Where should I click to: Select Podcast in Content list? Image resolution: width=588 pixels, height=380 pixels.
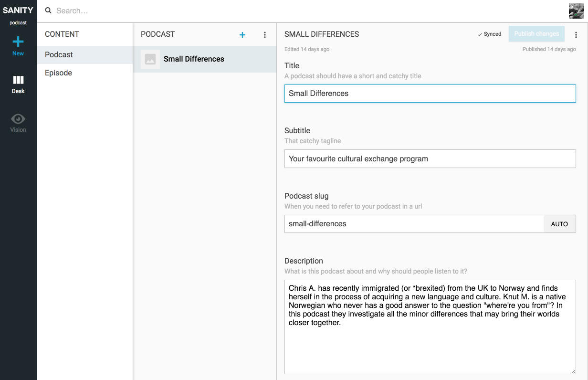click(59, 55)
